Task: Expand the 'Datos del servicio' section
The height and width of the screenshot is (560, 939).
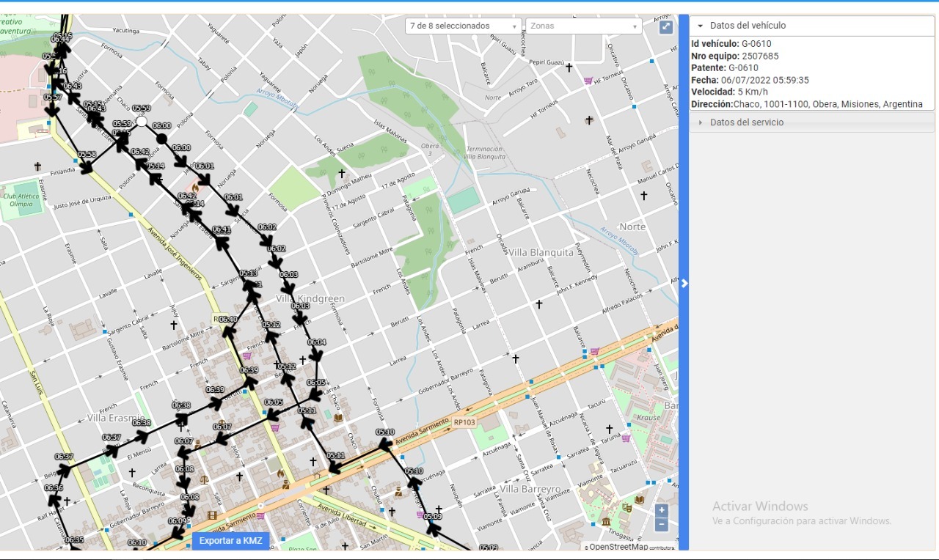Action: (x=747, y=122)
